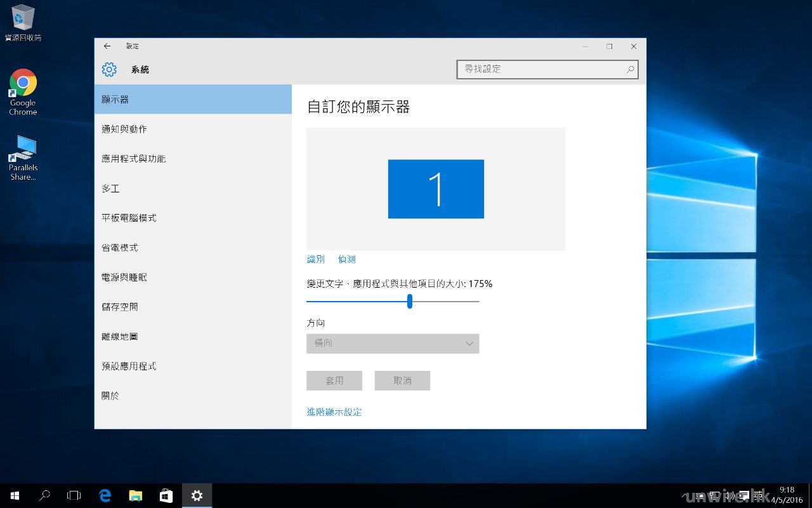Viewport: 812px width, 508px height.
Task: Click the System gear icon in header
Action: pos(109,70)
